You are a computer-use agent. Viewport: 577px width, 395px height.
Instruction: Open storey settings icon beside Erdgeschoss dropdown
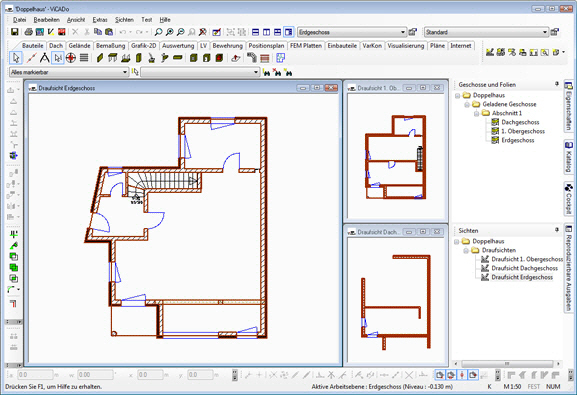pyautogui.click(x=413, y=32)
